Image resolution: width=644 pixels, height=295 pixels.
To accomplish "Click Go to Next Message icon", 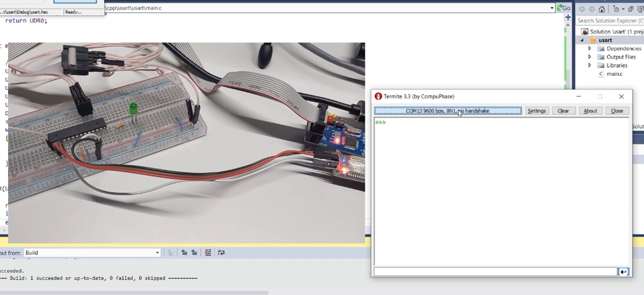I will (x=194, y=253).
